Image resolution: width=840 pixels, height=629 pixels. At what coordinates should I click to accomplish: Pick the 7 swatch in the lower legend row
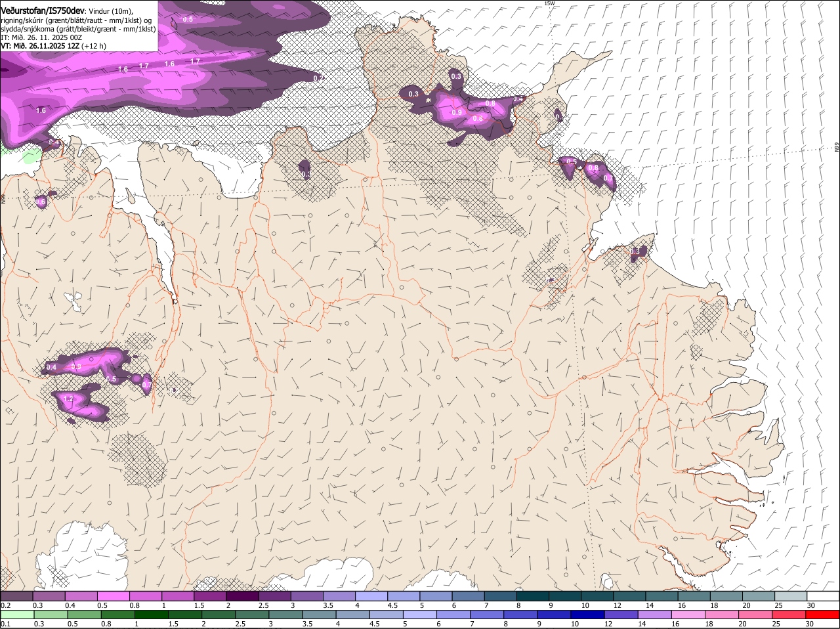point(487,615)
